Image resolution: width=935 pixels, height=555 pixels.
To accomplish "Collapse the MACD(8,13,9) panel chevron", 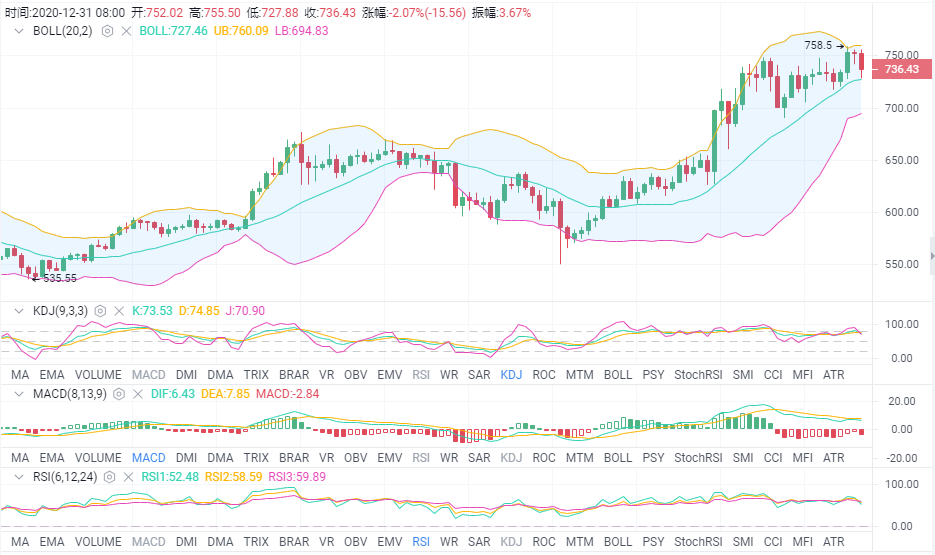I will pyautogui.click(x=18, y=393).
